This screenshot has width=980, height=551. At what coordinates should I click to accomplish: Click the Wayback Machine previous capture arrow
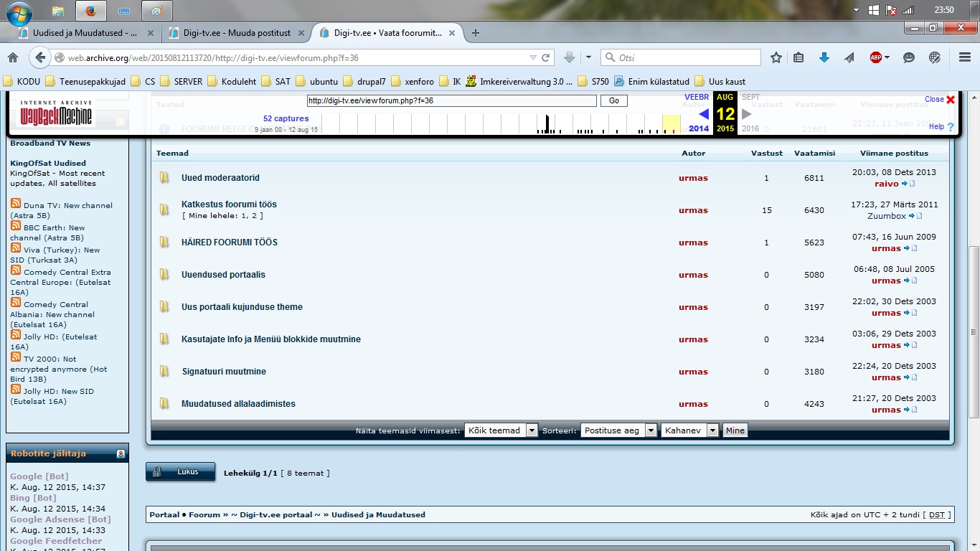pos(704,114)
